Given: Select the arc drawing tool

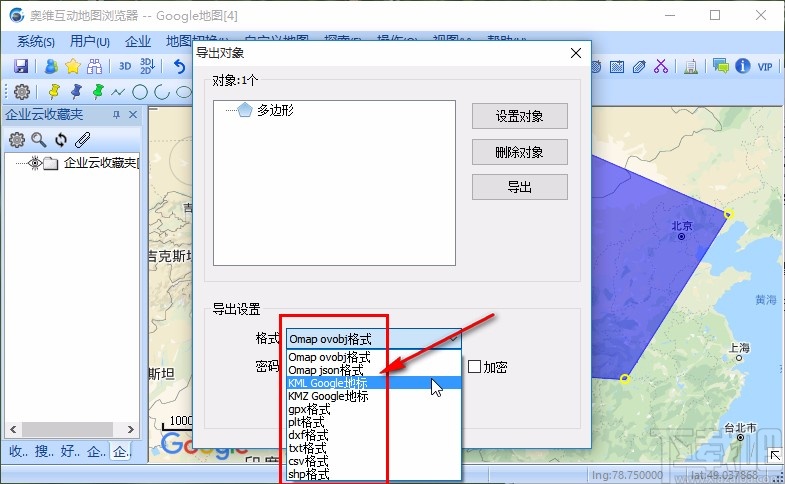Looking at the screenshot, I should click(x=162, y=92).
